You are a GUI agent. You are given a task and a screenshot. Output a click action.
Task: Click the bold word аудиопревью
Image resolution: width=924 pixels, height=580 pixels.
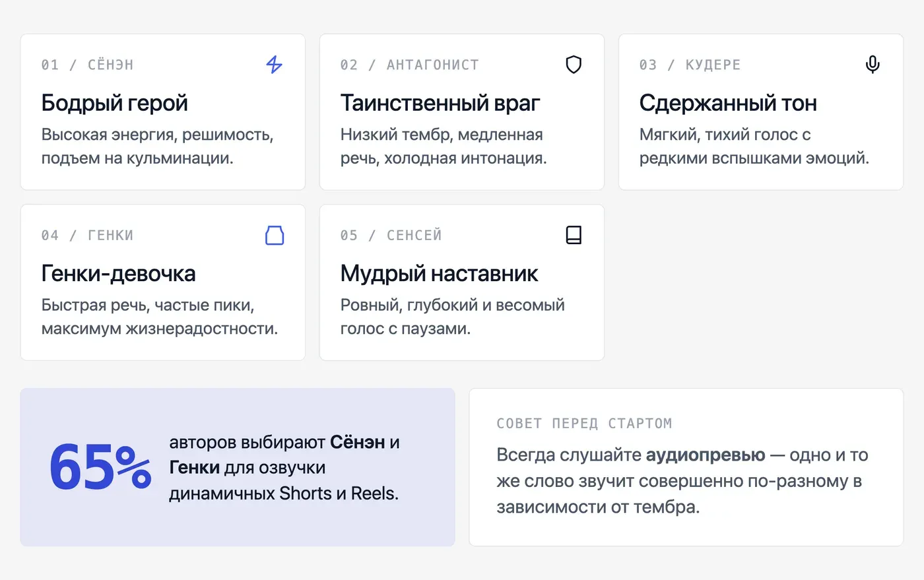pos(705,455)
